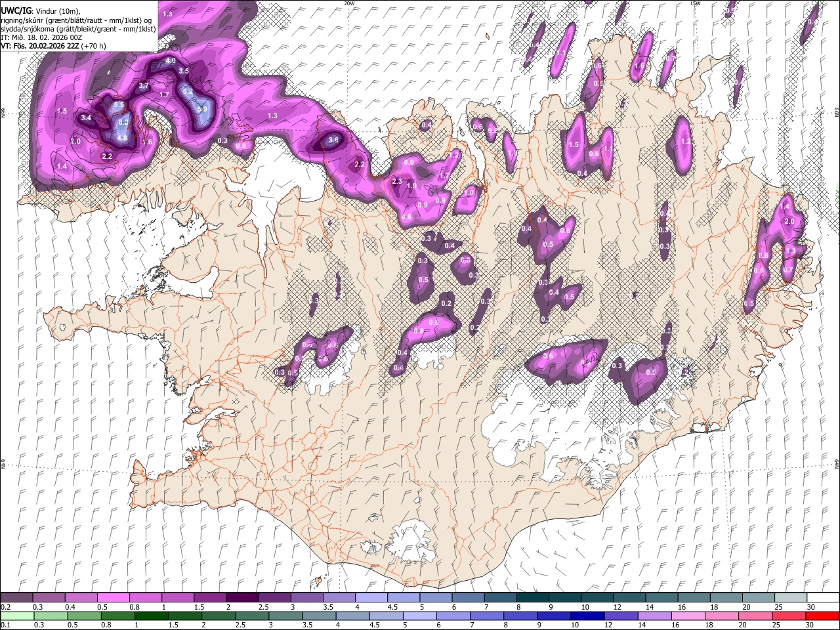Click the 'slydda/snjókoma' header line
The image size is (840, 630).
coord(78,29)
